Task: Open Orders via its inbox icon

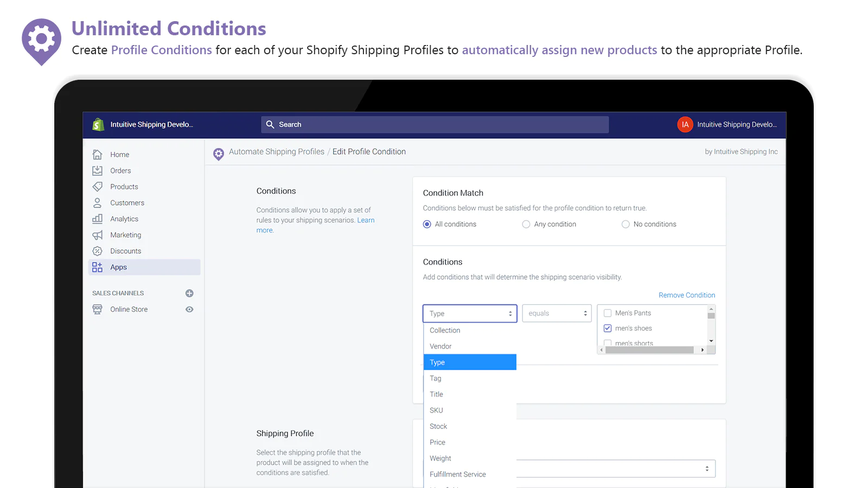Action: 98,171
